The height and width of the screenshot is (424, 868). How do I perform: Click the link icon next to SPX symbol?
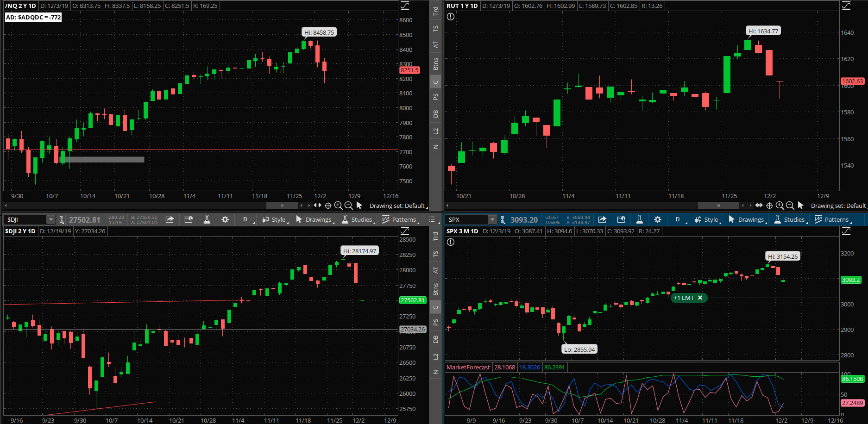pyautogui.click(x=503, y=219)
